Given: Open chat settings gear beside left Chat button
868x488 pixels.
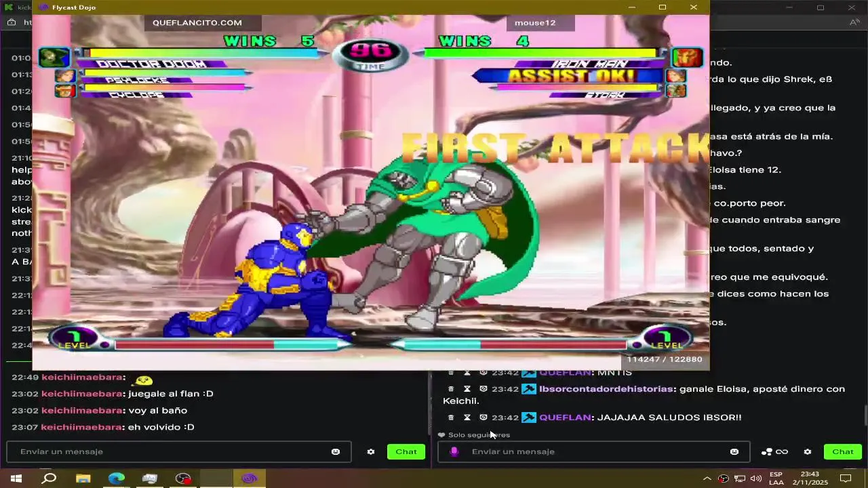Looking at the screenshot, I should tap(371, 451).
